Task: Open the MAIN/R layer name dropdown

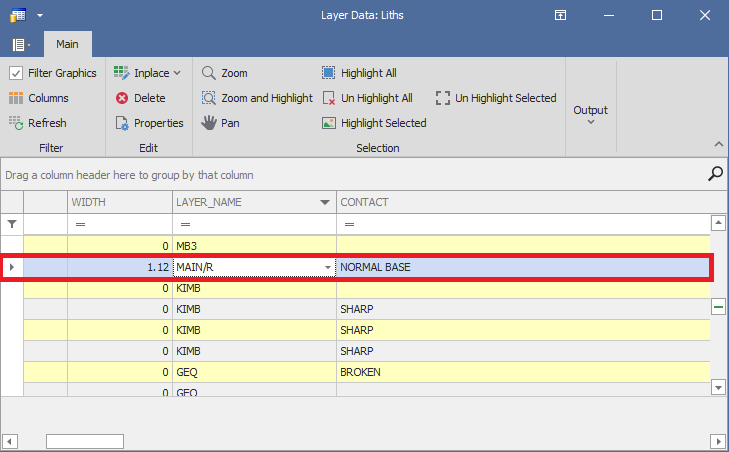Action: 327,268
